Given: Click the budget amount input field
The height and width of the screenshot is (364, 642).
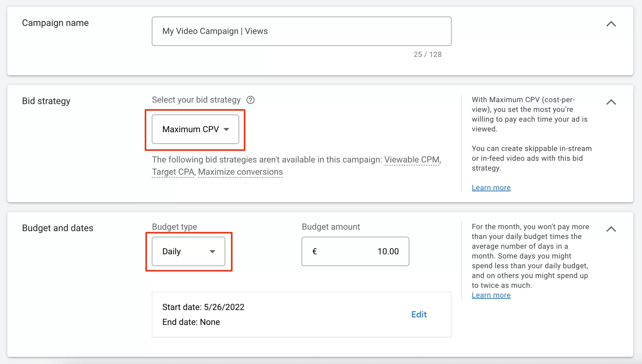Looking at the screenshot, I should click(x=355, y=251).
